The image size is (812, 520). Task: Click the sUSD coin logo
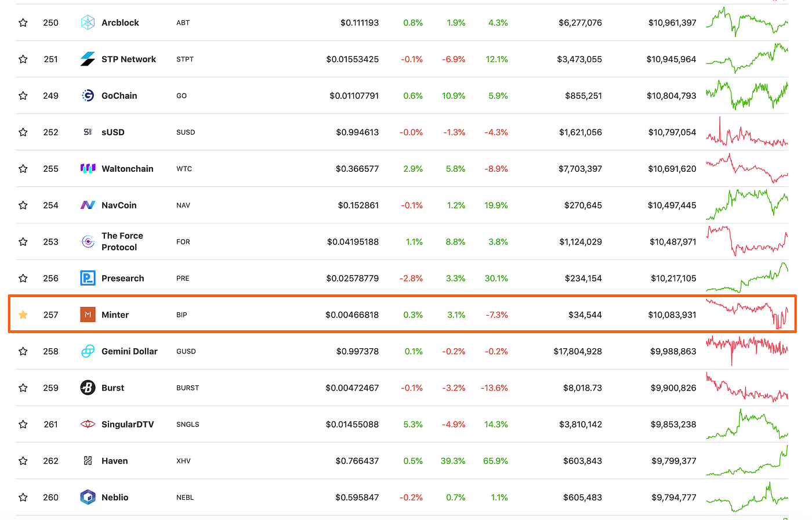[x=88, y=132]
